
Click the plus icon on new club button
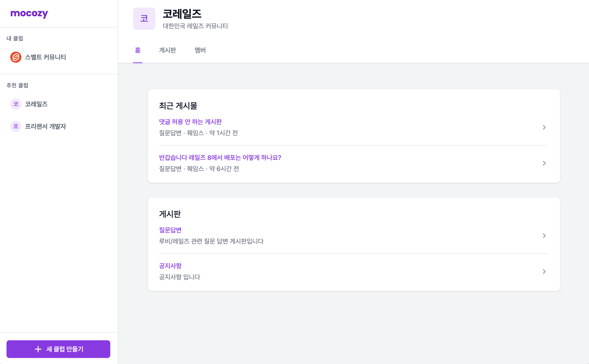[38, 349]
